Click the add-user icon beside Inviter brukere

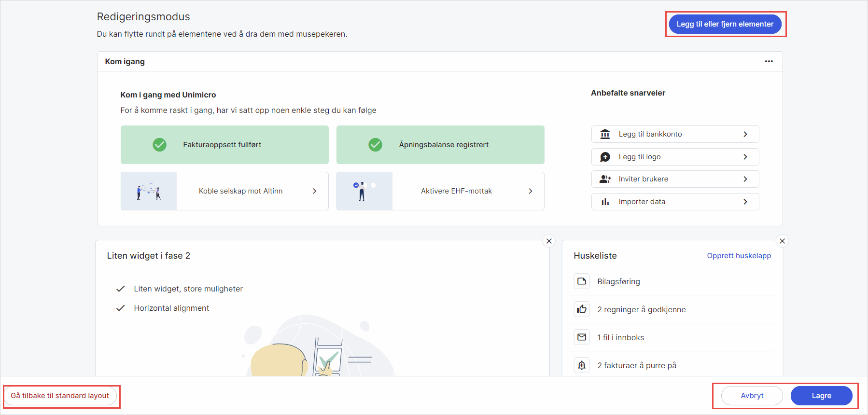point(605,179)
